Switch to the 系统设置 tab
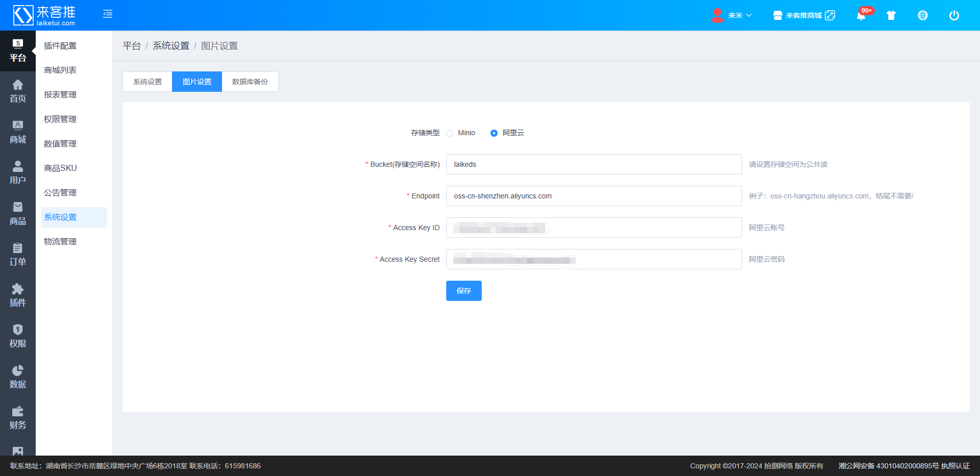This screenshot has height=476, width=980. click(x=148, y=82)
